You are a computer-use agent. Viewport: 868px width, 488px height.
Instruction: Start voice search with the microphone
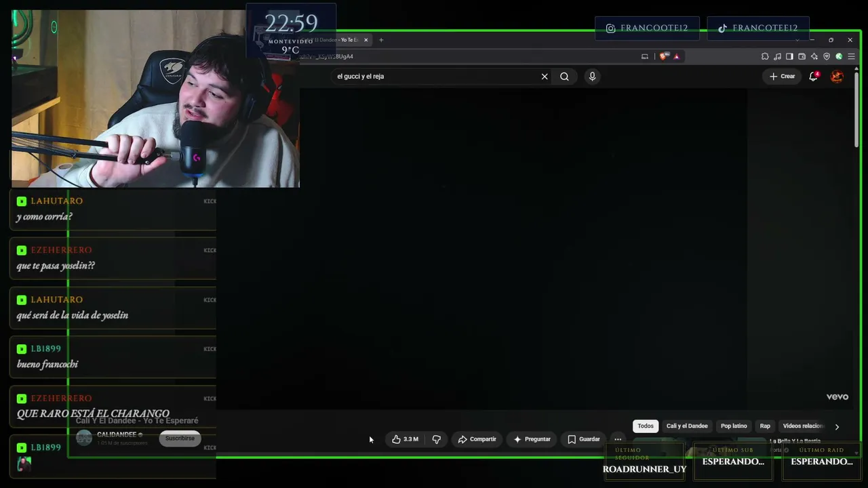tap(592, 77)
